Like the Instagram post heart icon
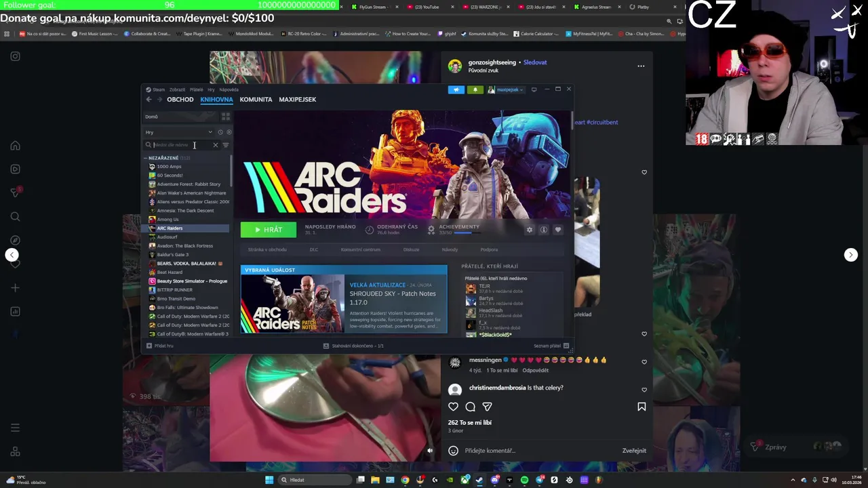 [x=454, y=407]
